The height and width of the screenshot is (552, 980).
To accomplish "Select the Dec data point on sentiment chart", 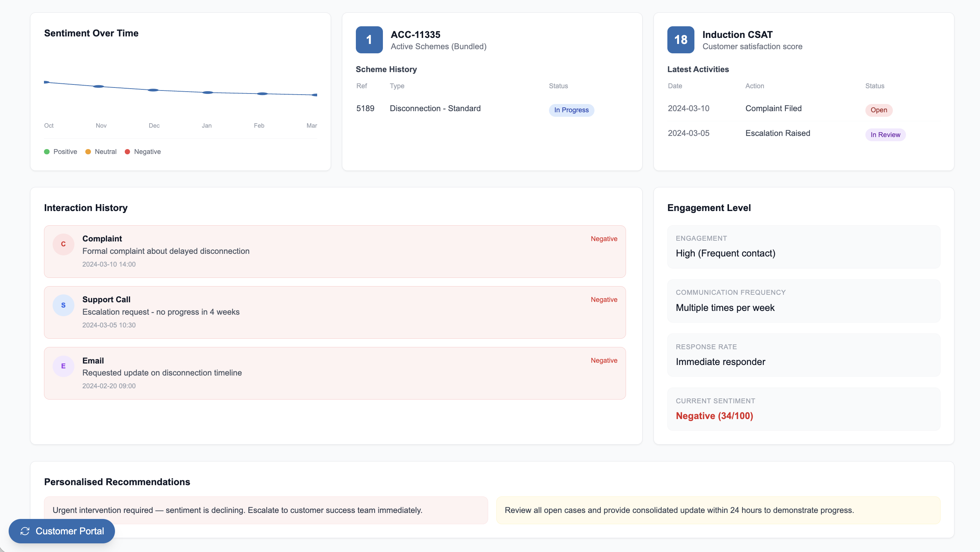I will [x=153, y=90].
